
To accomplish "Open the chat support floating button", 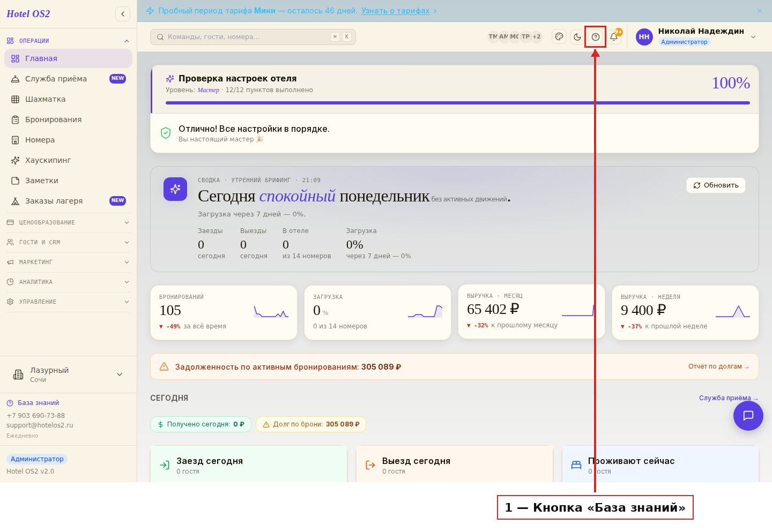I will point(748,416).
